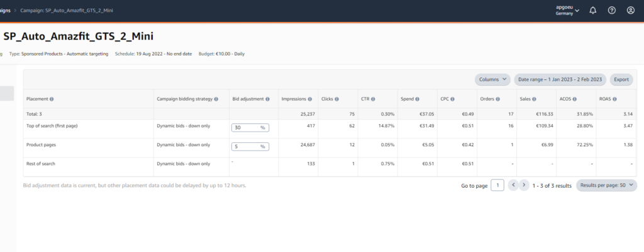644x252 pixels.
Task: Select Rest of search row label
Action: point(41,164)
